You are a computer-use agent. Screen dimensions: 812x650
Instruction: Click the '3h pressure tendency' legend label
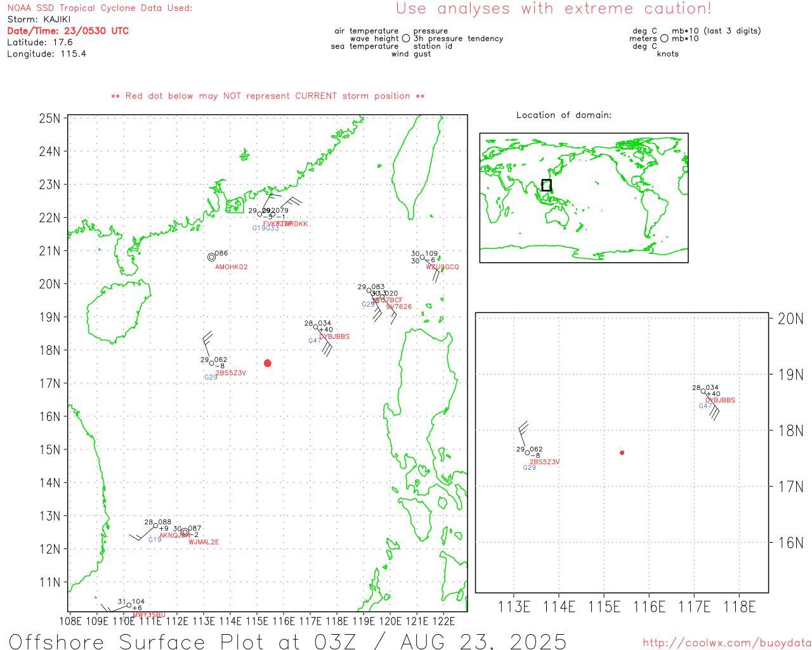(x=458, y=39)
